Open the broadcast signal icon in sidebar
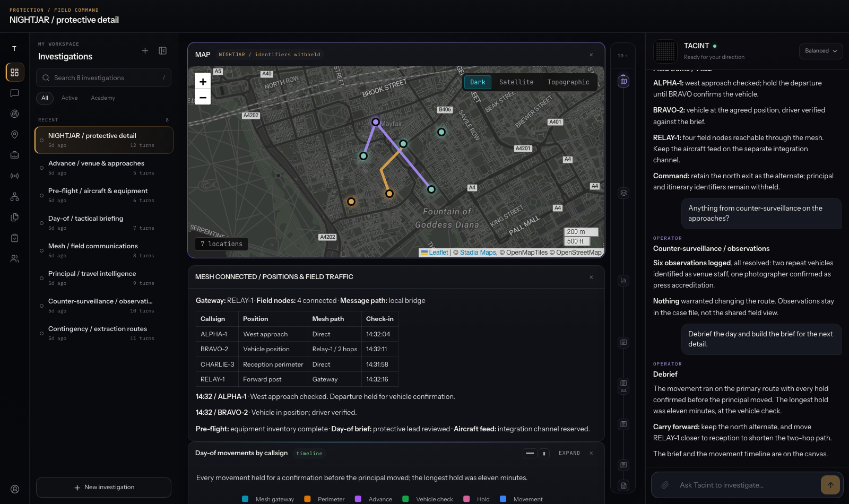The image size is (849, 504). (15, 176)
